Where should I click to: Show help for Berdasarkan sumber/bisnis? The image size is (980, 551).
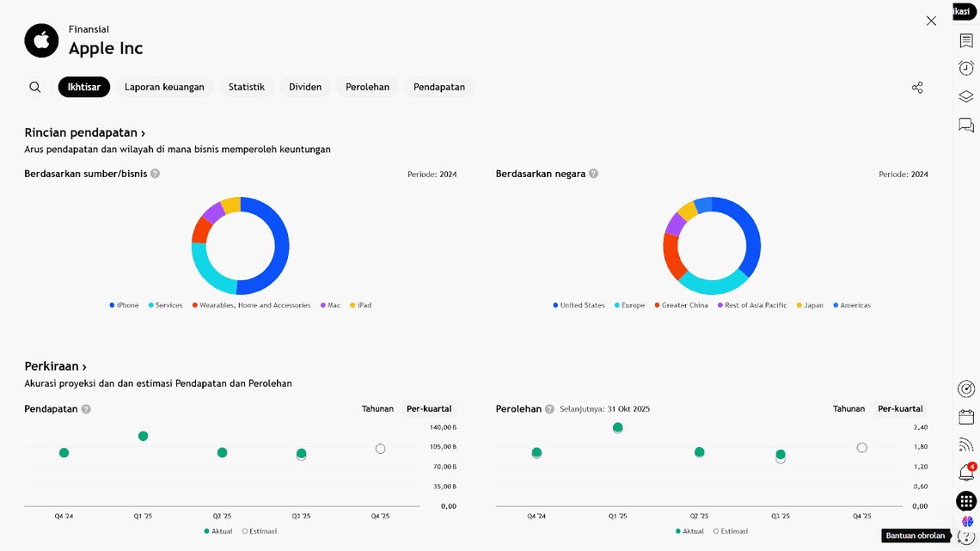(x=156, y=174)
